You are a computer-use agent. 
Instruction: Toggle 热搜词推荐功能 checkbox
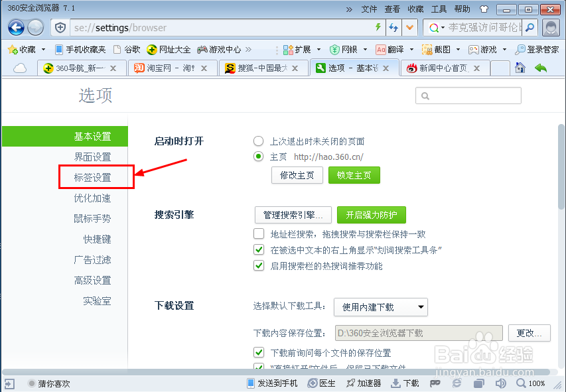tap(259, 266)
